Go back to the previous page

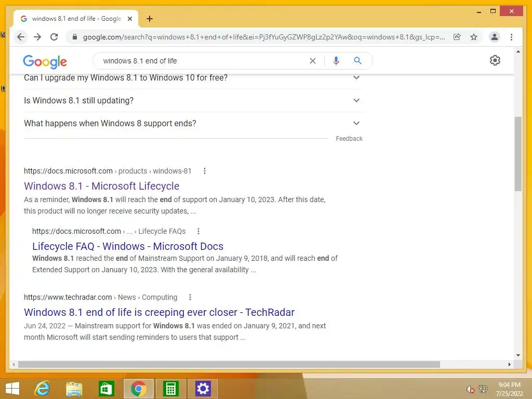(21, 37)
